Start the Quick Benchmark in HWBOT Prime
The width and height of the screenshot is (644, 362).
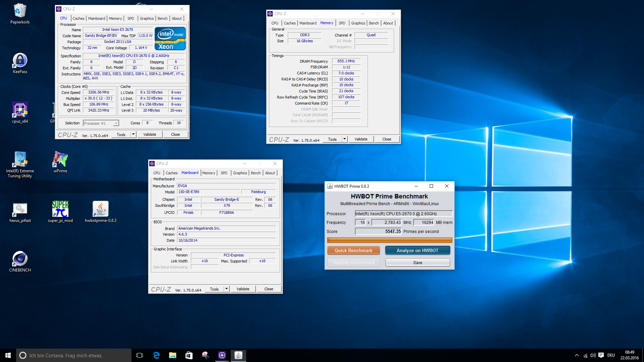[354, 250]
